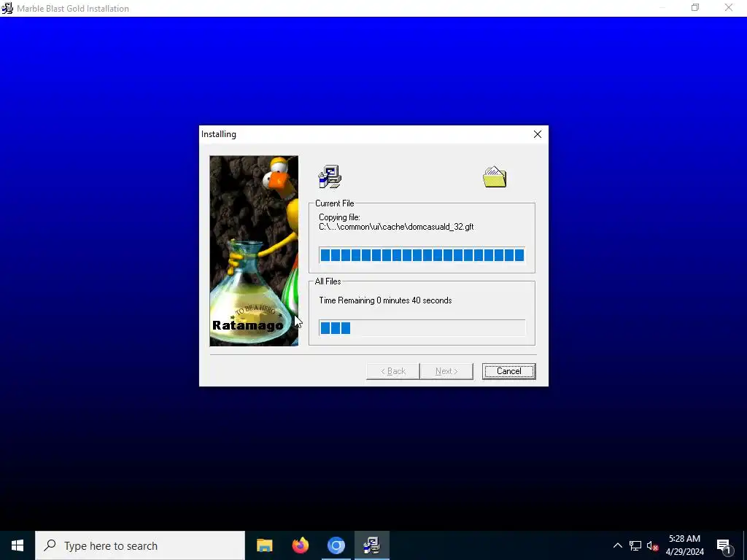Open Firefox from the taskbar
Image resolution: width=747 pixels, height=560 pixels.
coord(300,545)
